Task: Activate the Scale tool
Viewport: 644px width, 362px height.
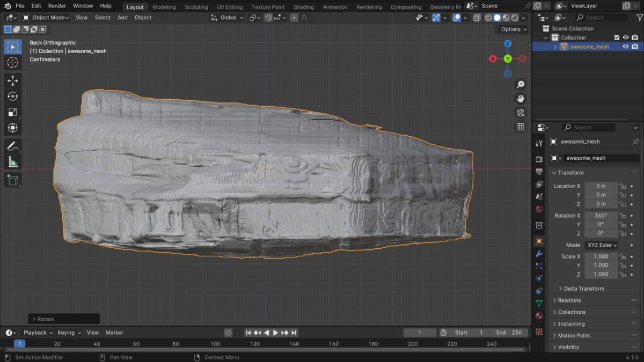Action: pyautogui.click(x=13, y=112)
